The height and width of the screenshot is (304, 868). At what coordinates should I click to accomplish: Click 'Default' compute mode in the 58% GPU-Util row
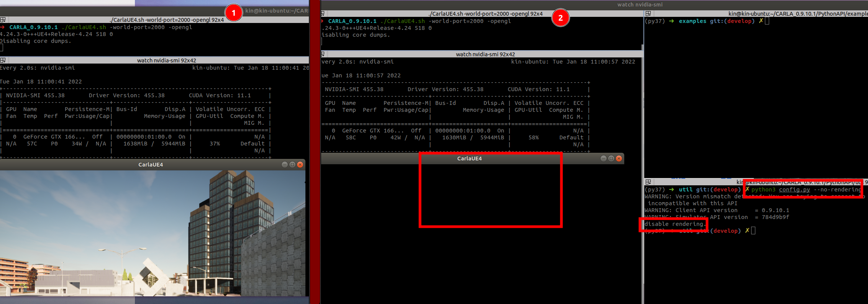(x=571, y=138)
